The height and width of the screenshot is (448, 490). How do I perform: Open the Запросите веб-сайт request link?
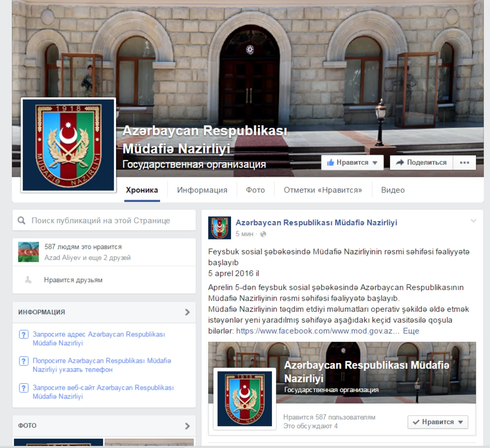[x=103, y=392]
